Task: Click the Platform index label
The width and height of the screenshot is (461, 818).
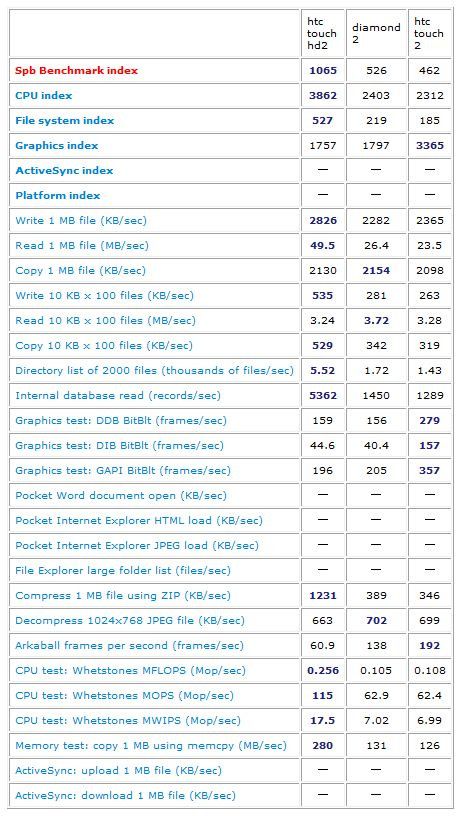Action: click(x=58, y=196)
